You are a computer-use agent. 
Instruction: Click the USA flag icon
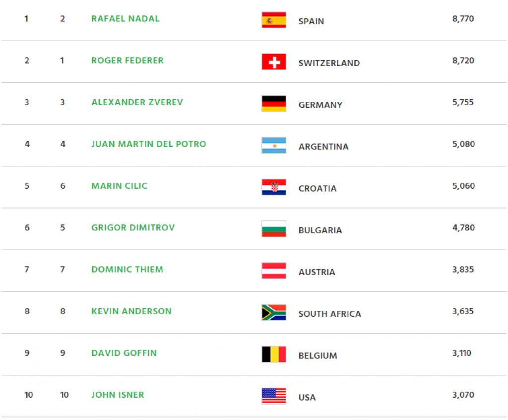274,396
